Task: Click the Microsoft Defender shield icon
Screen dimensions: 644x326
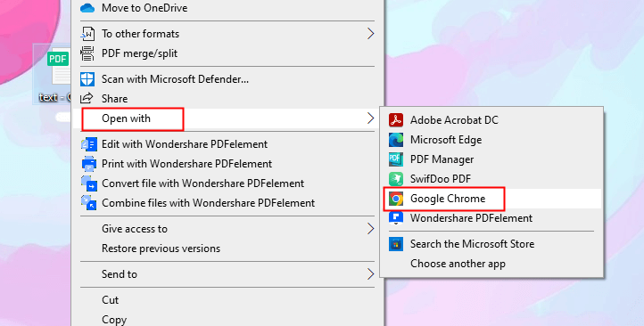Action: (x=87, y=79)
